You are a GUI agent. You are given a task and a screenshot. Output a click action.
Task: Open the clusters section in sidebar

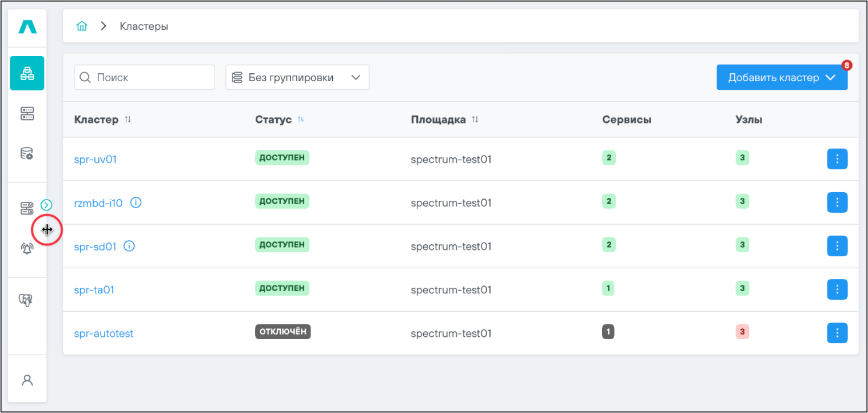[27, 73]
